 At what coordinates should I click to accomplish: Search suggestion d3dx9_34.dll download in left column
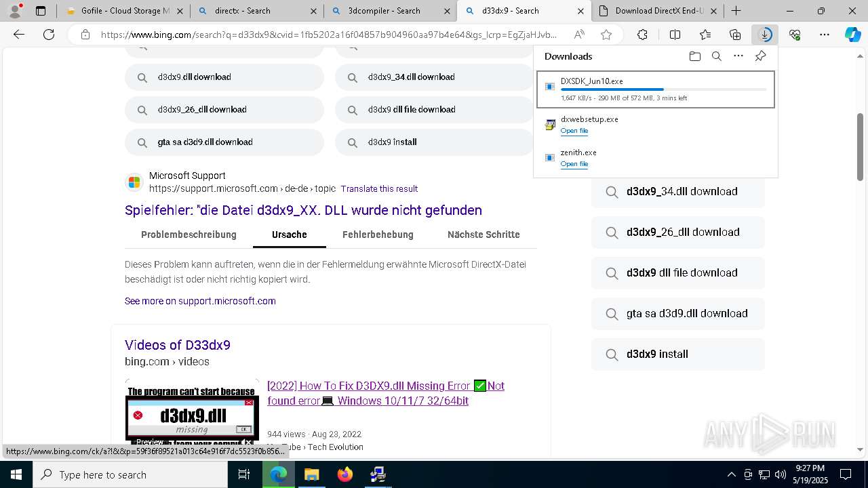(434, 77)
